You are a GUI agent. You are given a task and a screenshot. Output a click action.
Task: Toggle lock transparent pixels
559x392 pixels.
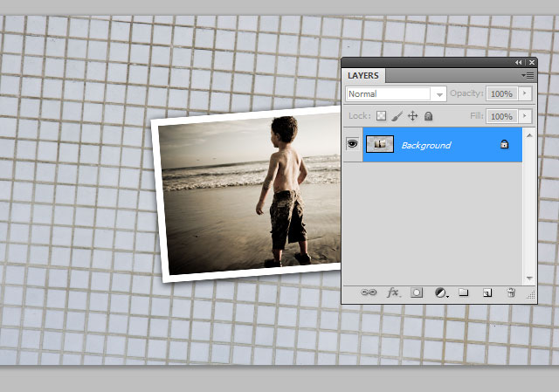click(381, 116)
